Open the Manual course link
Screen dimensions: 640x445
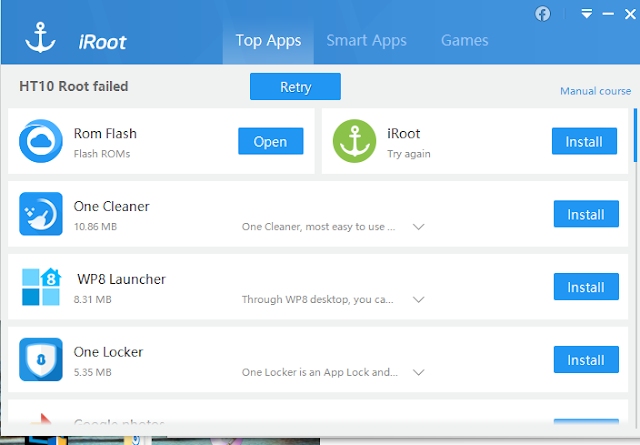(596, 91)
